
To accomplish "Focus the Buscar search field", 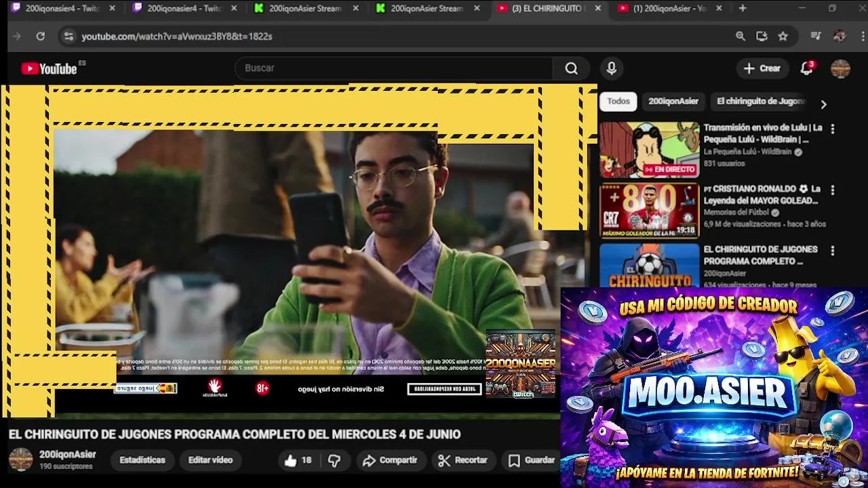I will click(x=393, y=68).
